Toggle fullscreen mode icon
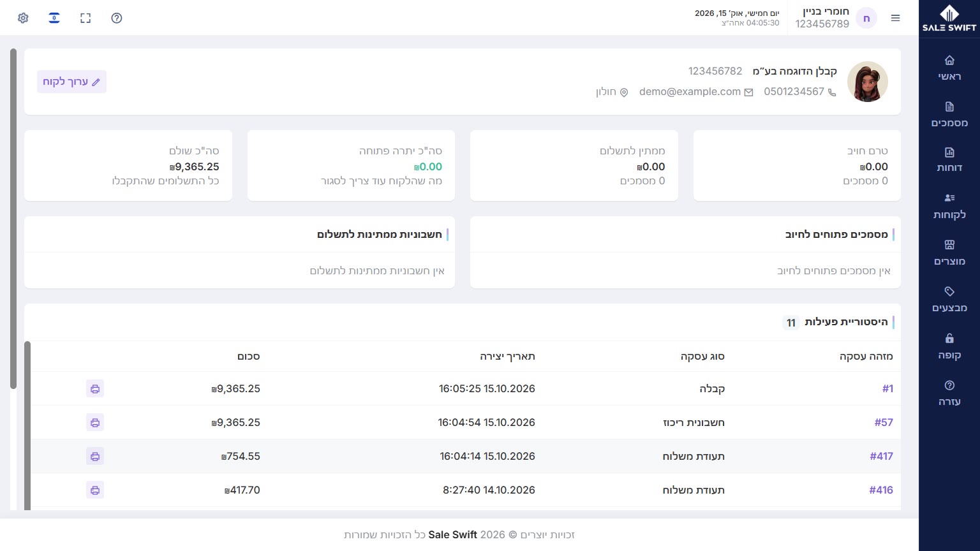980x551 pixels. click(85, 18)
